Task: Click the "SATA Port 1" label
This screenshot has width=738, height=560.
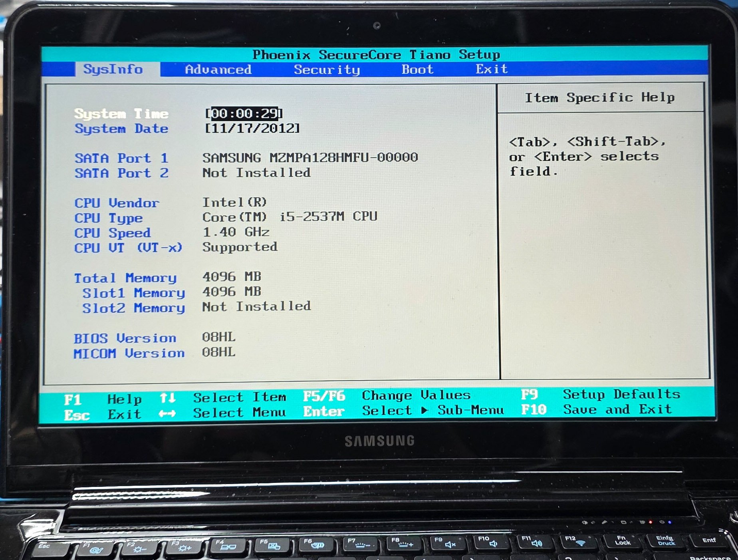Action: 121,158
